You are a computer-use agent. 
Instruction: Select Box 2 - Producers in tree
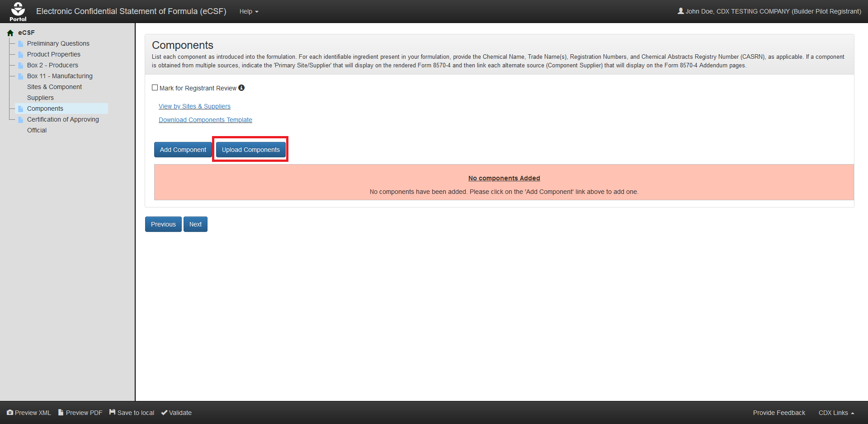52,65
